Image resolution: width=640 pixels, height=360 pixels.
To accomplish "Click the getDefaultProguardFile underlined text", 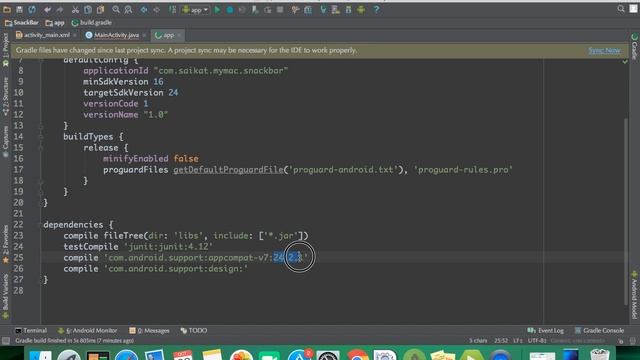I will 228,170.
